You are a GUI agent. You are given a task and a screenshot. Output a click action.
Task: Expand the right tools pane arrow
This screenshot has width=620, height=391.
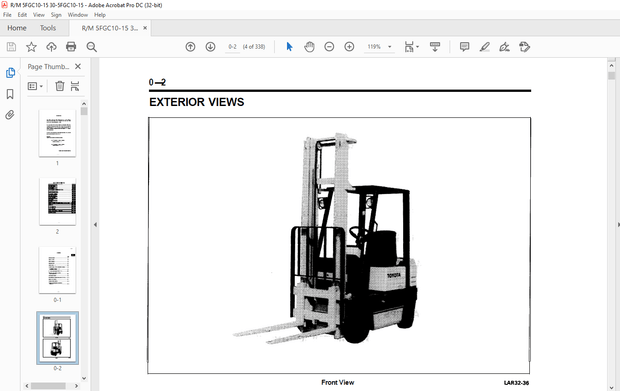[x=618, y=225]
